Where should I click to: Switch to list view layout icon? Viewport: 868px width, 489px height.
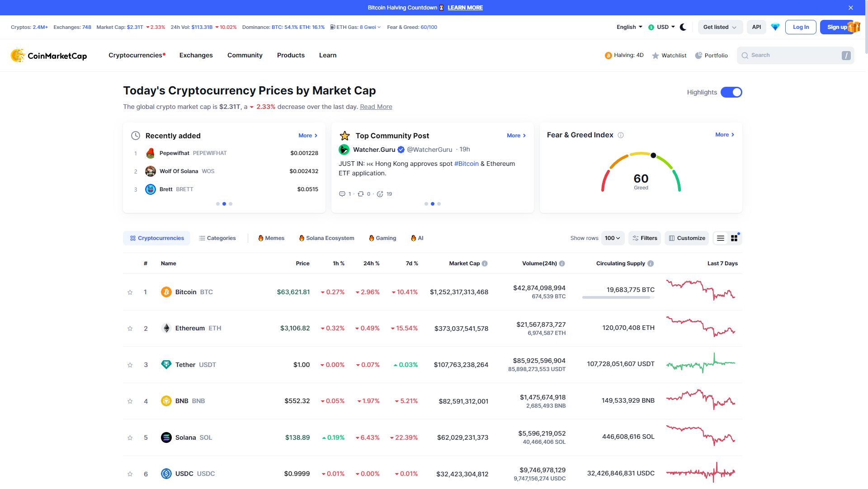pyautogui.click(x=721, y=238)
